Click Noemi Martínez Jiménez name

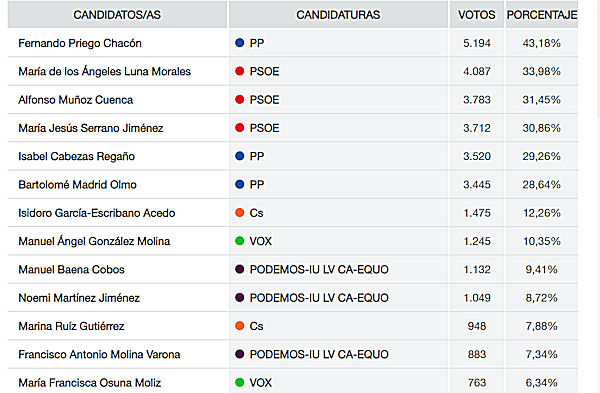tap(79, 298)
